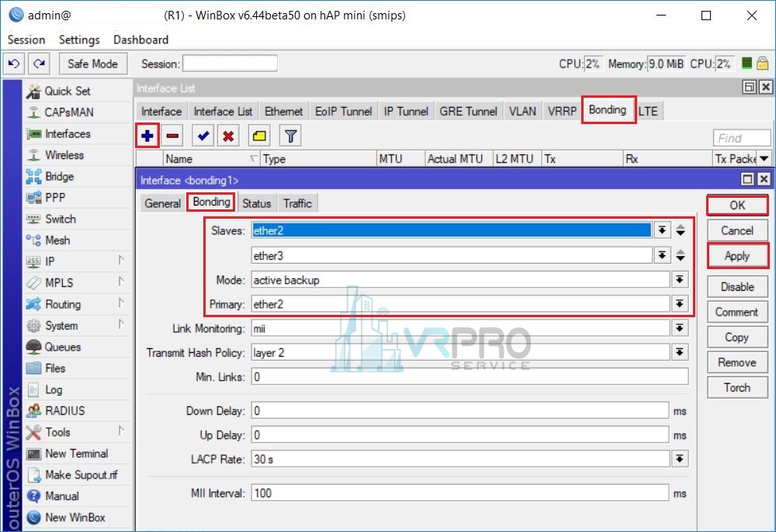Switch to the EoIP Tunnel tab
The height and width of the screenshot is (532, 776).
tap(344, 111)
